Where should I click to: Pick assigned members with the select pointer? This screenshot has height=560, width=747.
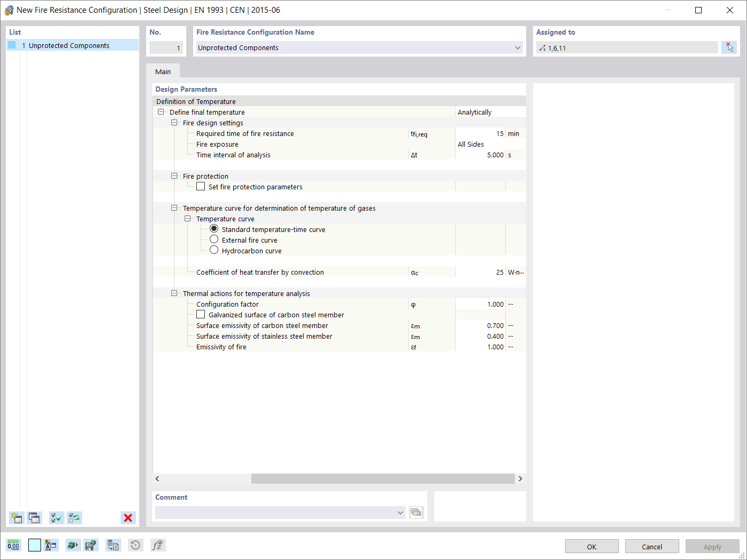point(729,47)
